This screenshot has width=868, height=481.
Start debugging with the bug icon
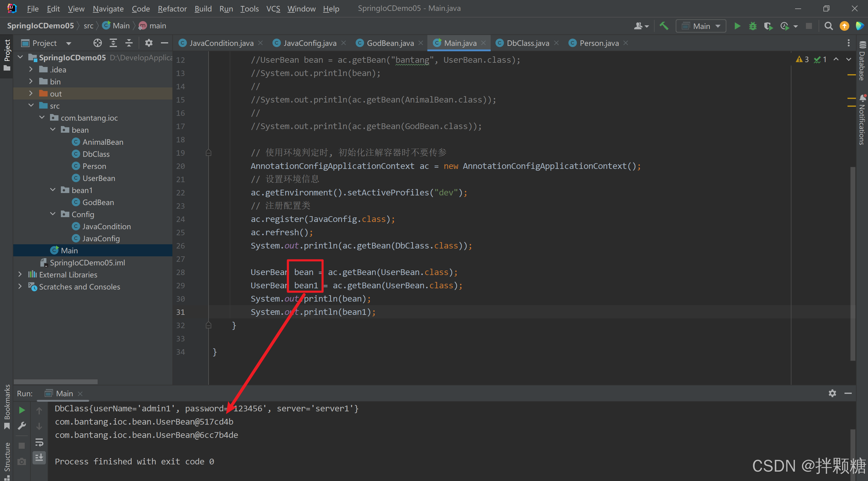[753, 26]
